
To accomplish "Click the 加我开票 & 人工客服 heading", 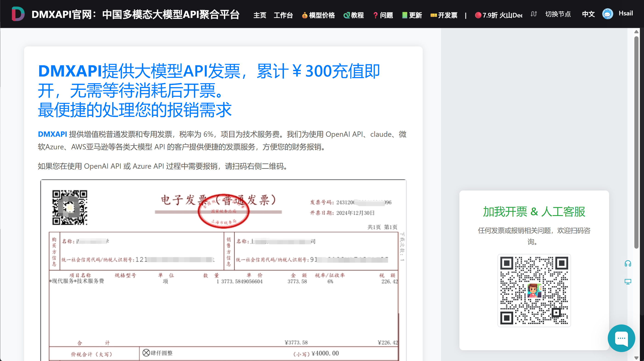I will (x=534, y=212).
